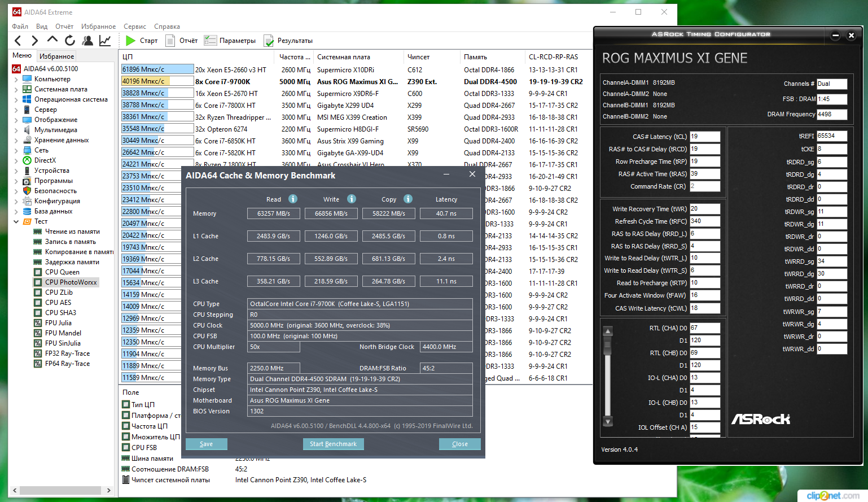The image size is (868, 502).
Task: Click the info icon beside Copy
Action: 408,199
